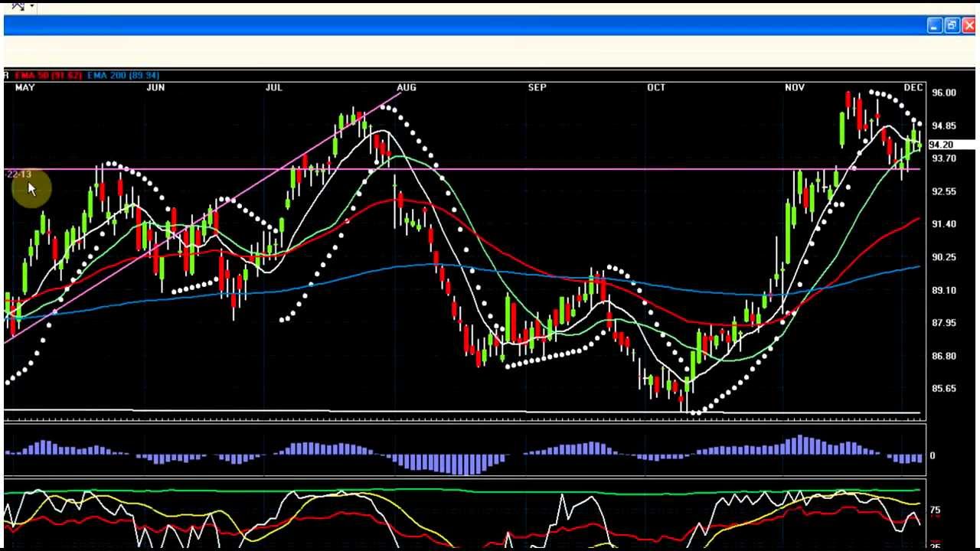Click the oscillator 75 level label
Image resolution: width=980 pixels, height=551 pixels.
click(x=935, y=510)
